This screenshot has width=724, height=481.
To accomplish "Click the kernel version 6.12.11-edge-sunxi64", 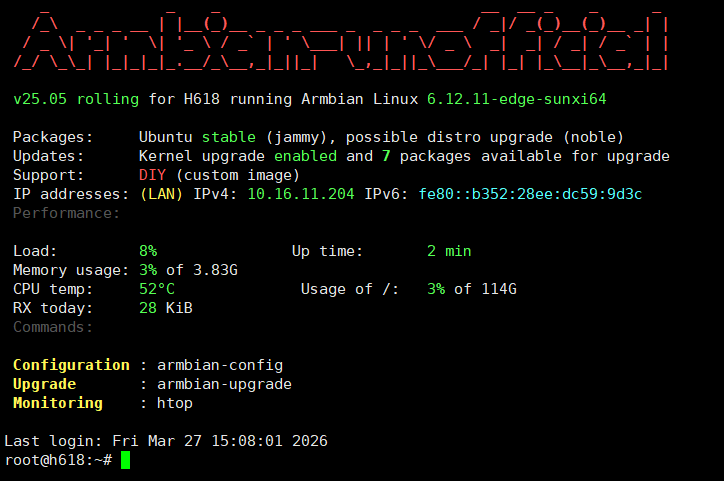I will pyautogui.click(x=517, y=99).
